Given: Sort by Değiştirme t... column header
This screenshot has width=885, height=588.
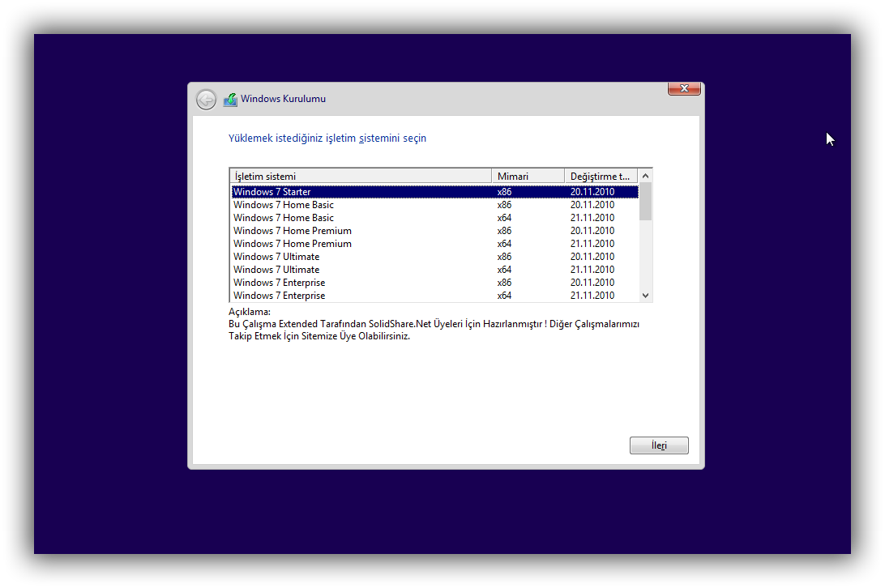Looking at the screenshot, I should (x=601, y=176).
